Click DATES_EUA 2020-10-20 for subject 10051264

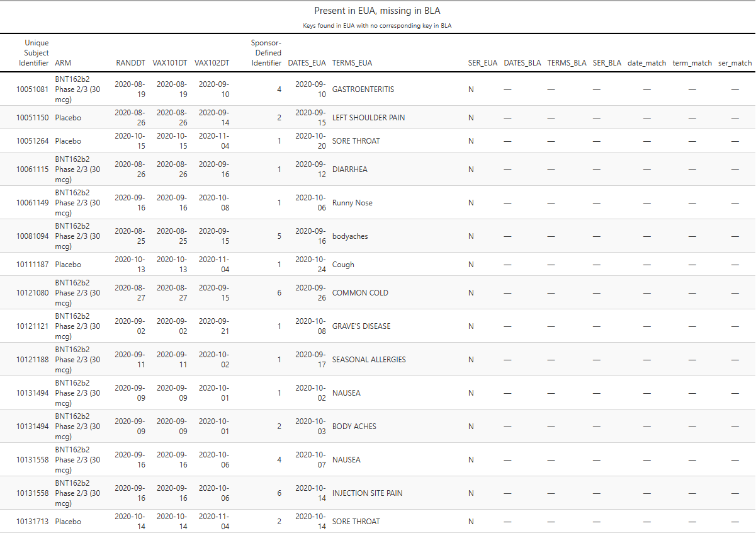point(311,141)
